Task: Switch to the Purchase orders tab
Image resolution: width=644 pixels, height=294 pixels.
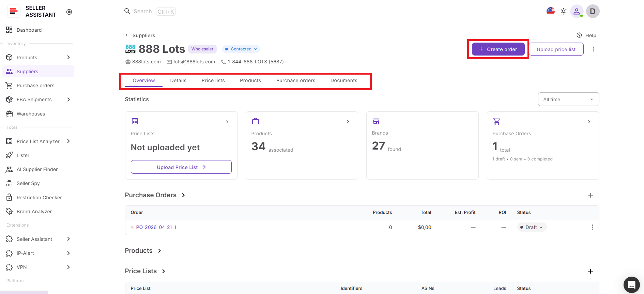Action: pos(296,80)
